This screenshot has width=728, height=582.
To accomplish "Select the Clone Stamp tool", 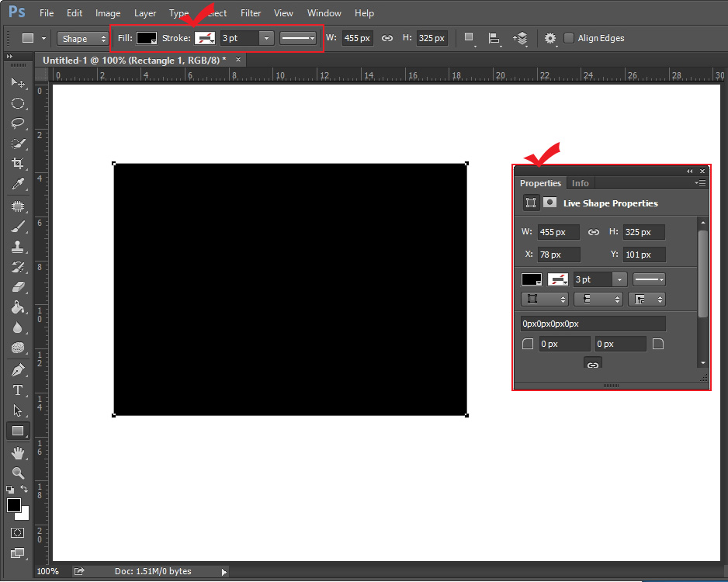I will (x=18, y=247).
